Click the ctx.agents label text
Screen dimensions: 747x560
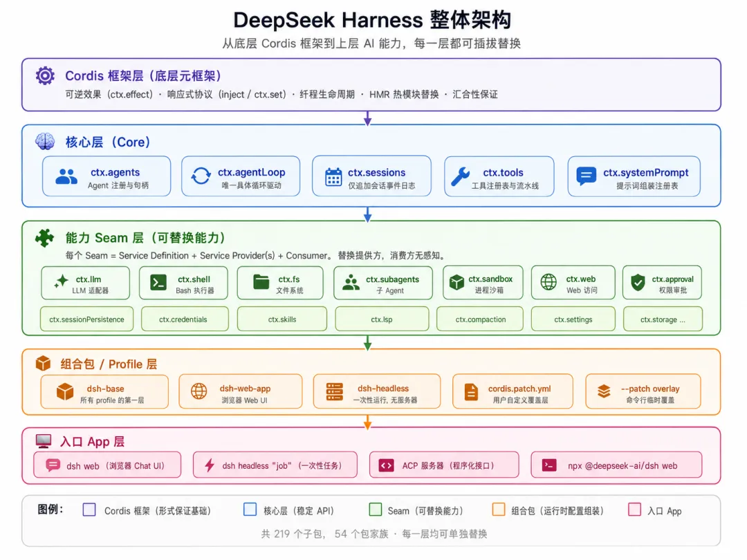[x=116, y=172]
